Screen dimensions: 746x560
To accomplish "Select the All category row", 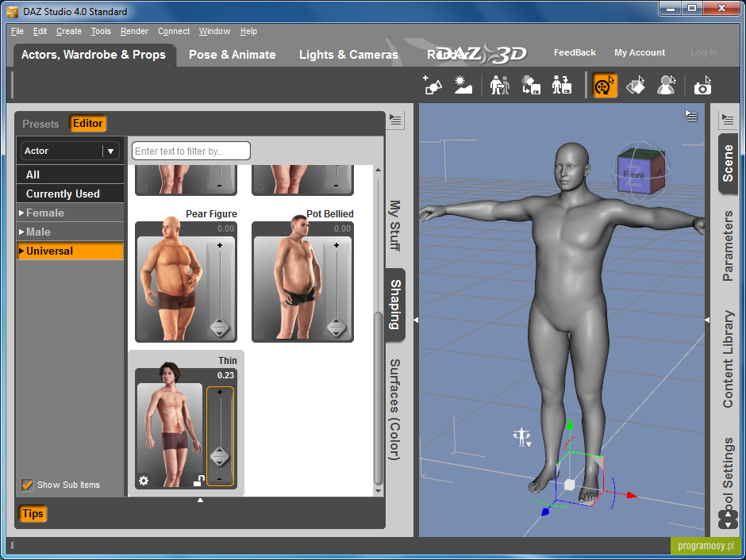I will point(70,175).
